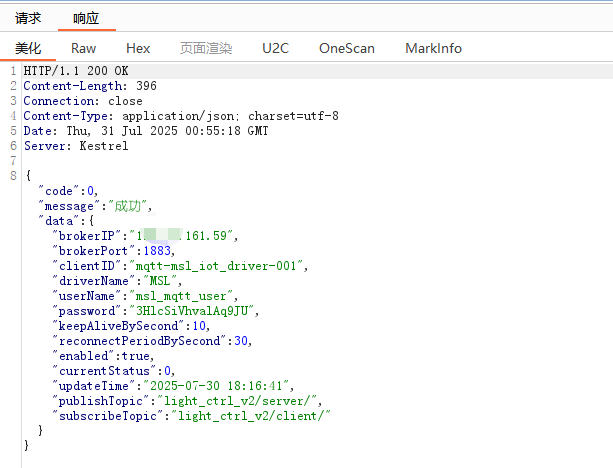The width and height of the screenshot is (613, 468).
Task: Click the "MSL" driver name value
Action: (160, 281)
